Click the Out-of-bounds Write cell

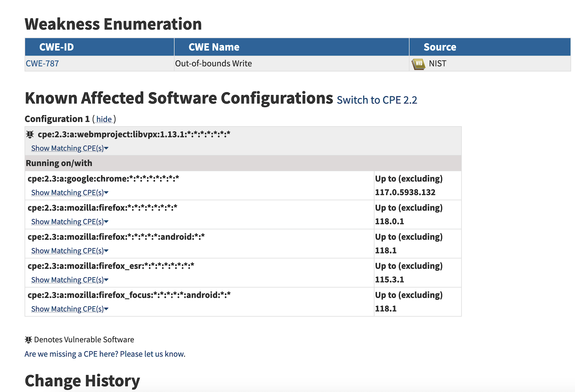[292, 64]
